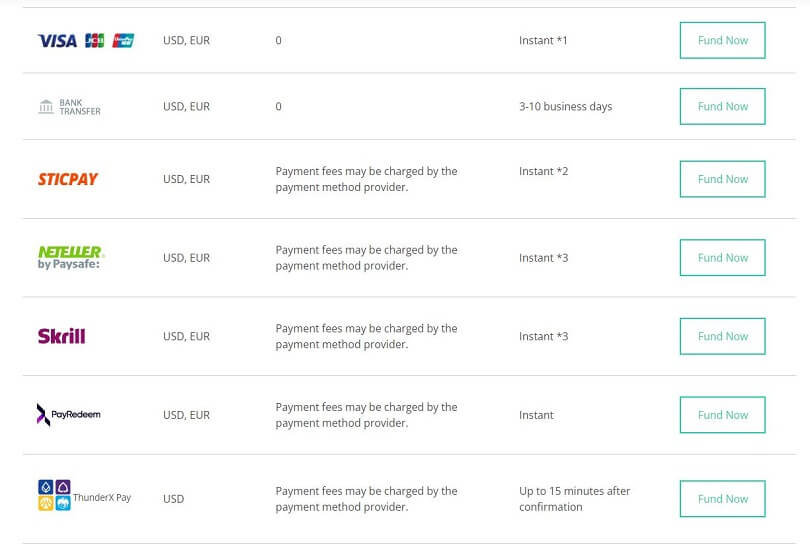
Task: Select payment fees note in STICPAY row
Action: (366, 179)
